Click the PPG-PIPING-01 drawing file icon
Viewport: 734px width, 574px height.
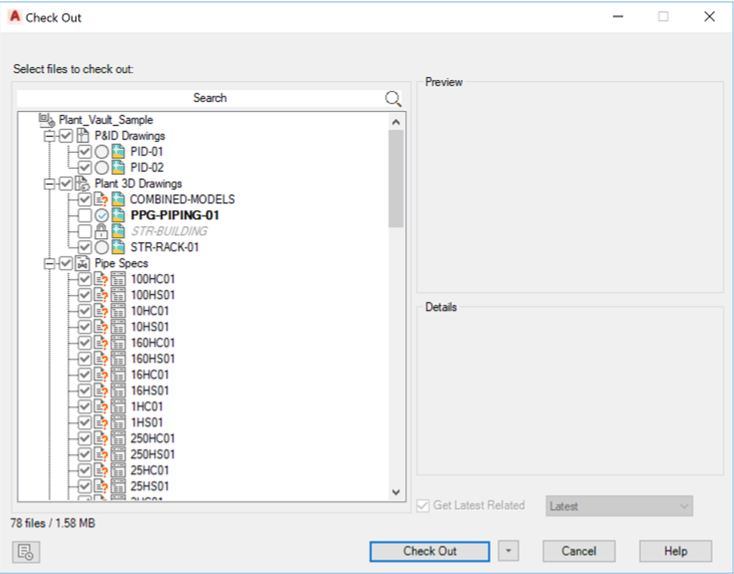click(x=118, y=215)
